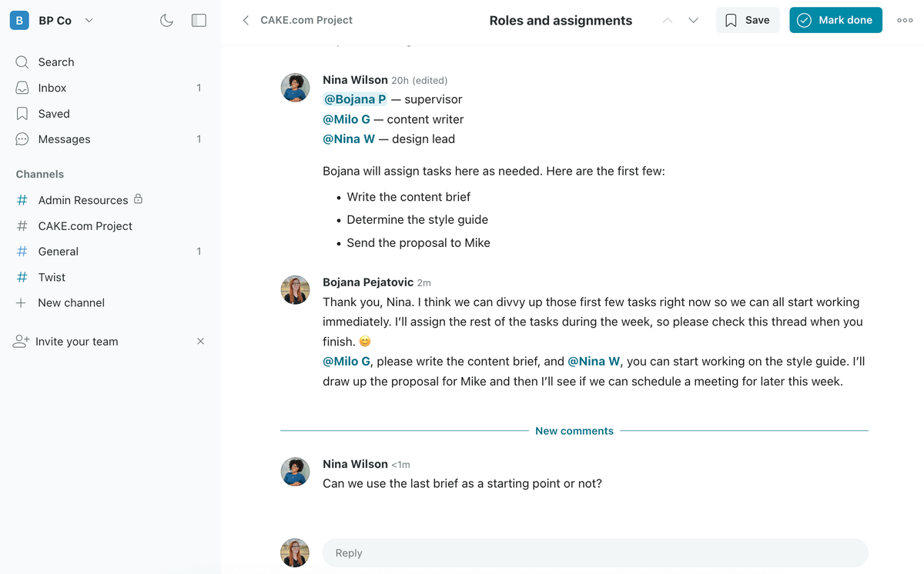Image resolution: width=924 pixels, height=574 pixels.
Task: Go back to CAKE.com Project channel
Action: pyautogui.click(x=297, y=20)
